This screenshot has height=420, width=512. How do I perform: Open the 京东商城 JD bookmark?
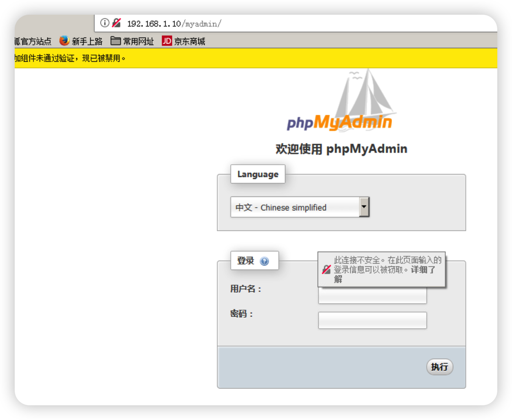coord(184,41)
